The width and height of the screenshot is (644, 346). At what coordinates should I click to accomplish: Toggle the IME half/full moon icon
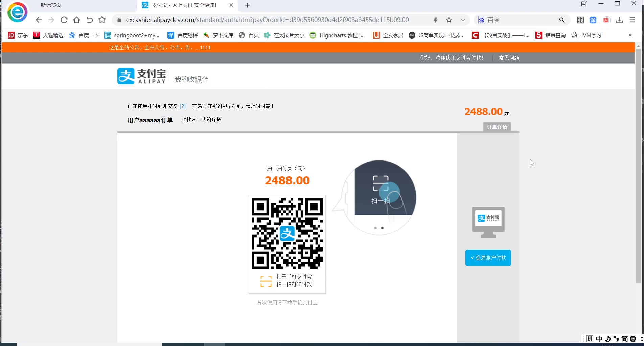[x=608, y=339]
